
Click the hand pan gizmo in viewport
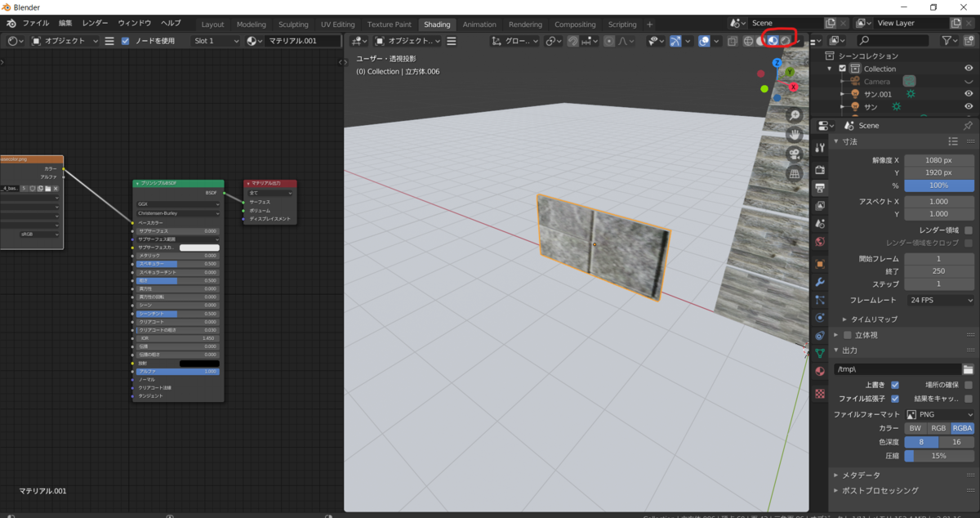pos(794,136)
